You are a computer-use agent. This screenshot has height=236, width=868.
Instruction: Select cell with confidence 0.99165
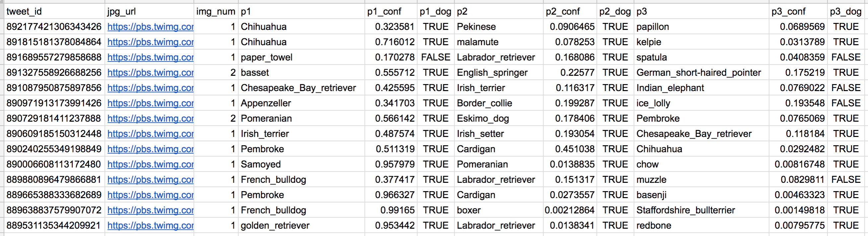coord(391,210)
